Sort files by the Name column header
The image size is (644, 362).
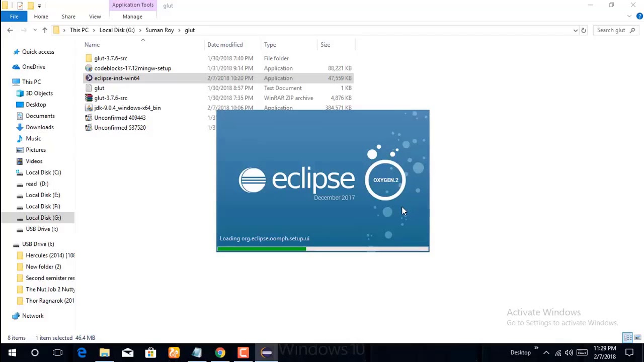92,45
